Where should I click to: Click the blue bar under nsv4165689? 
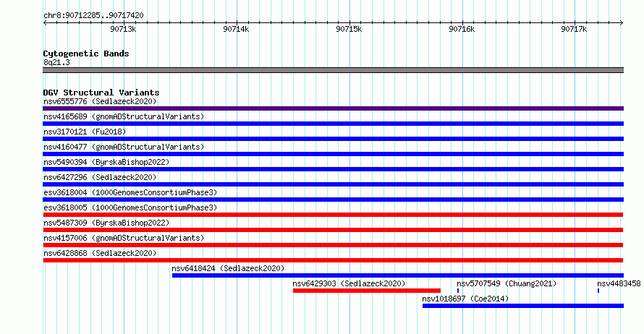click(x=333, y=124)
